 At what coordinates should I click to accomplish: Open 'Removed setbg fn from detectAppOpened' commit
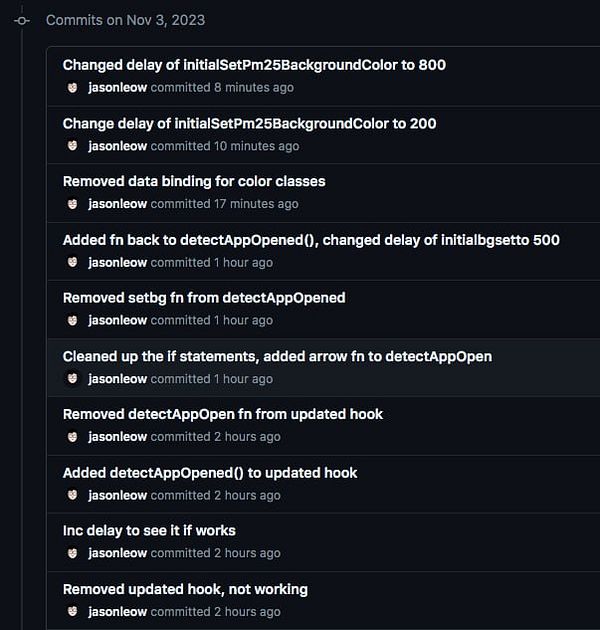click(204, 298)
